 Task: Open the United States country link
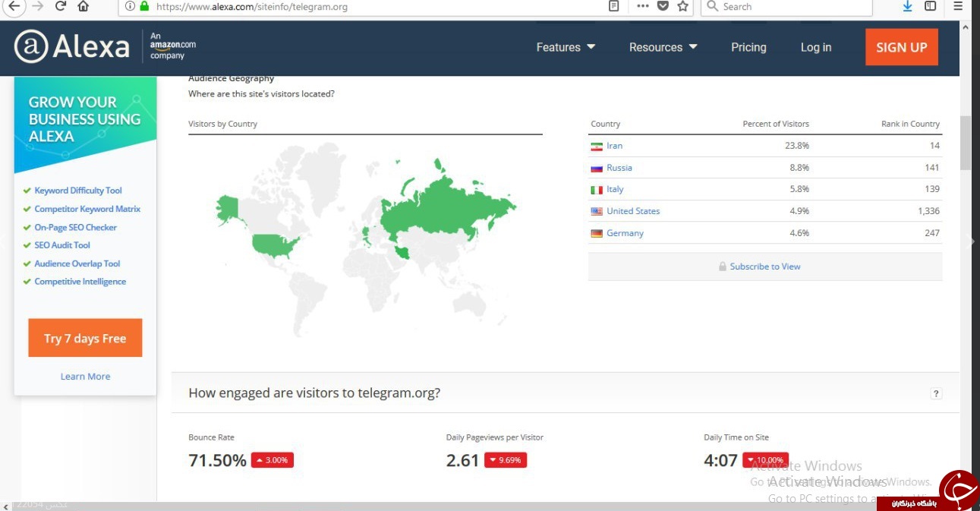click(633, 211)
